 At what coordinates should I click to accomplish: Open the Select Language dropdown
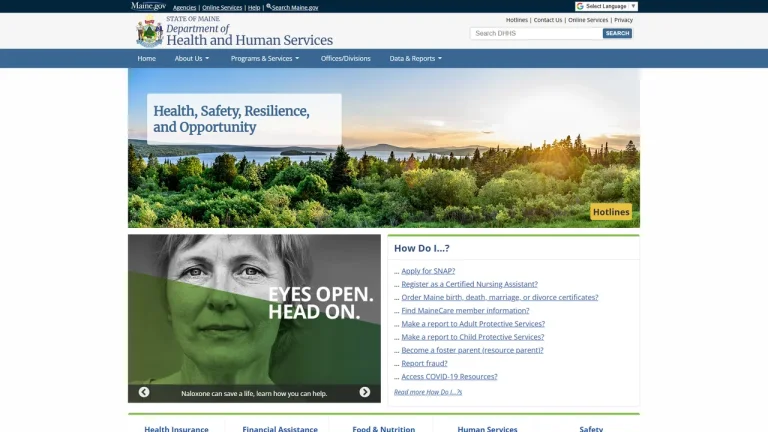pos(606,6)
